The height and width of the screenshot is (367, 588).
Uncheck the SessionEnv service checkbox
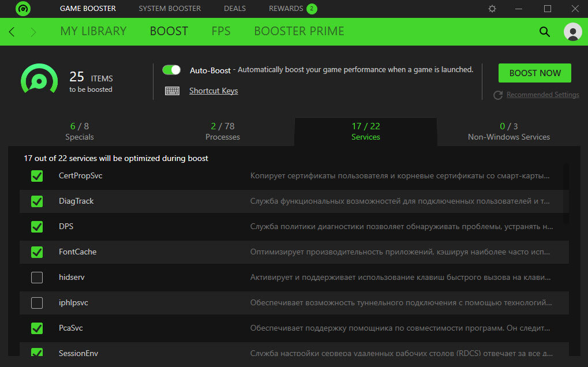[37, 352]
